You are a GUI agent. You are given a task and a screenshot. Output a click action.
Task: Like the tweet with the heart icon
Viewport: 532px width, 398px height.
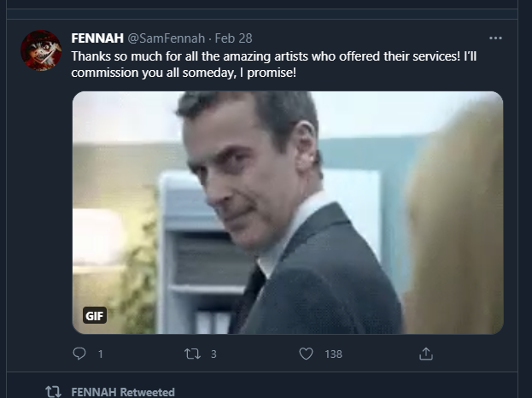pyautogui.click(x=306, y=354)
